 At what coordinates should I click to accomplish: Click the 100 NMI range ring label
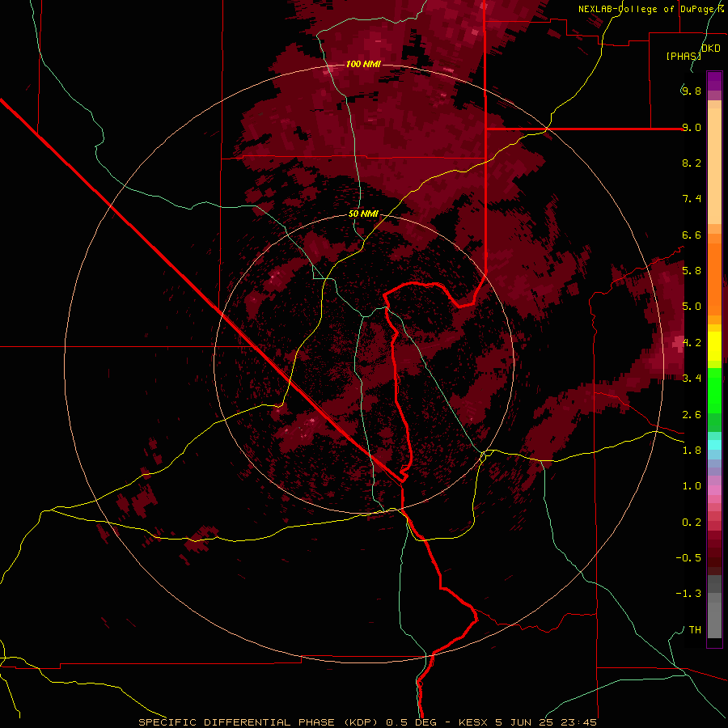[x=363, y=64]
